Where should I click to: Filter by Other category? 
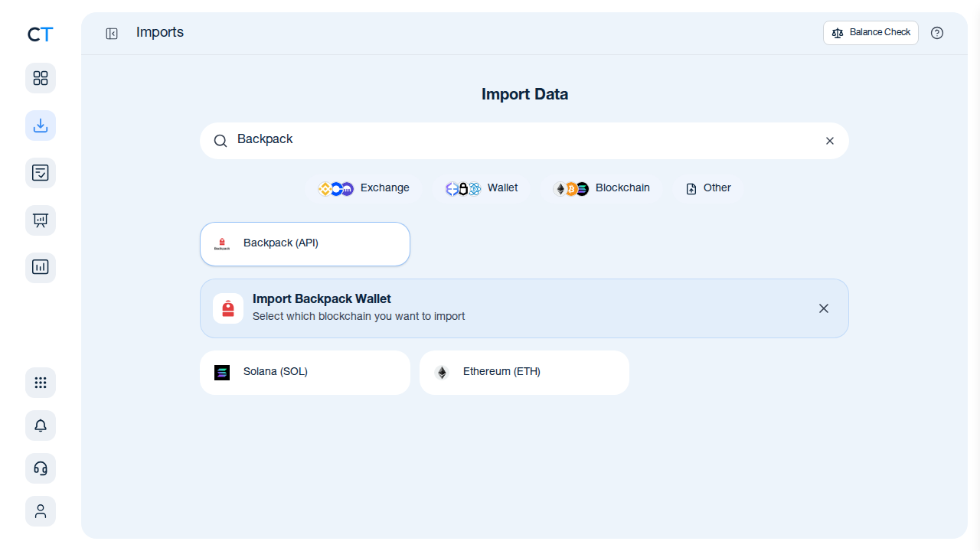pyautogui.click(x=709, y=188)
